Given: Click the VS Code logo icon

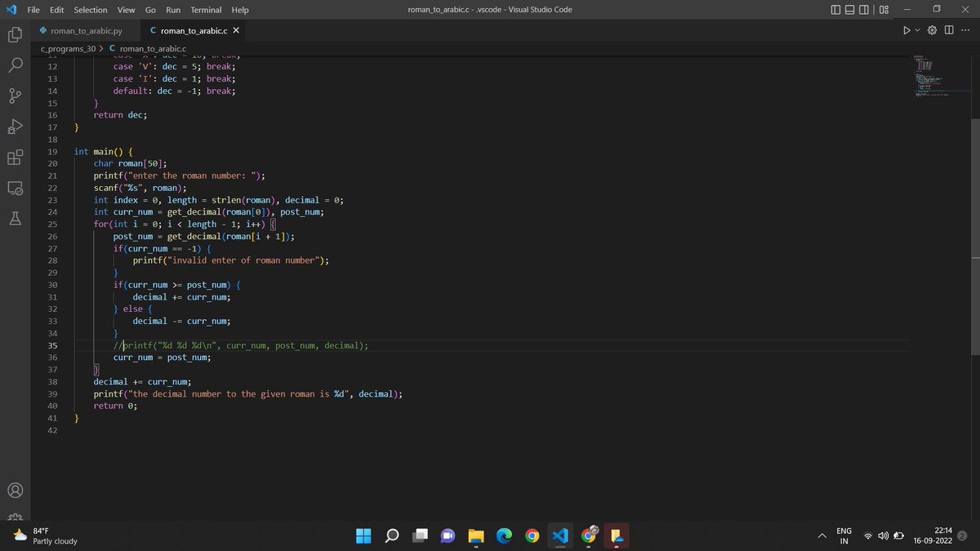Looking at the screenshot, I should pyautogui.click(x=11, y=10).
